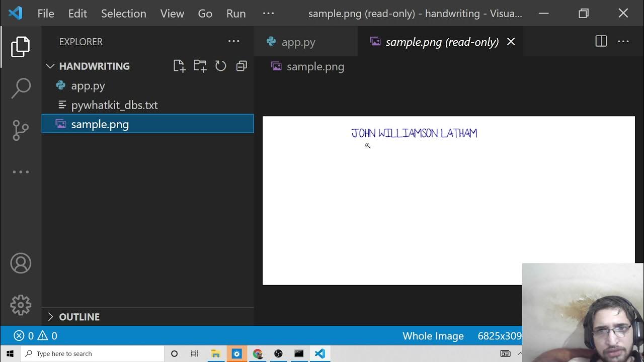
Task: Collapse all folders in Explorer
Action: pos(242,66)
